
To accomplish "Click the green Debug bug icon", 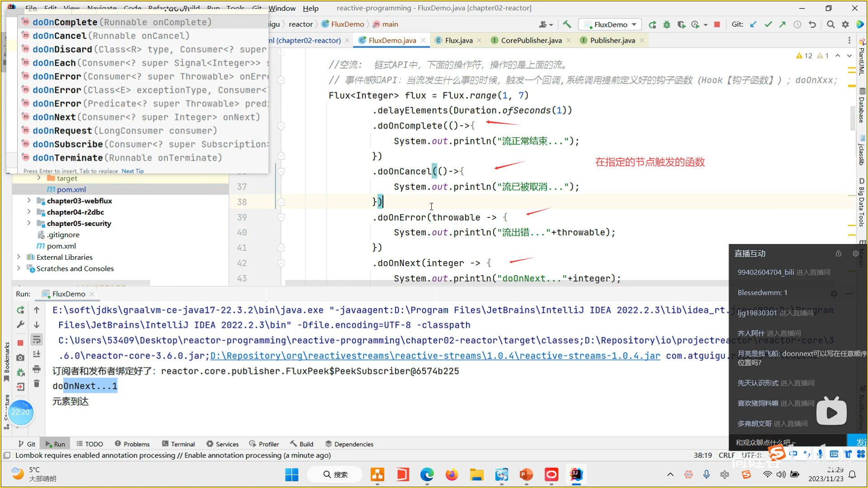I will click(x=666, y=24).
